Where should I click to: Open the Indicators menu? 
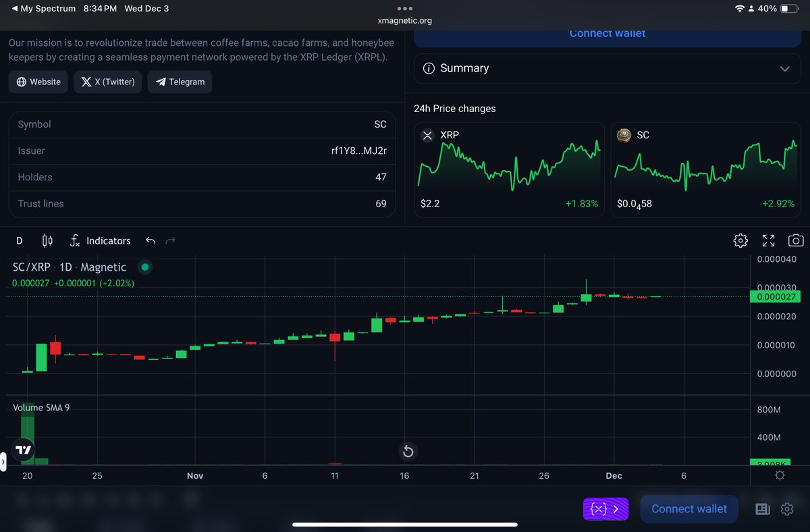[101, 240]
